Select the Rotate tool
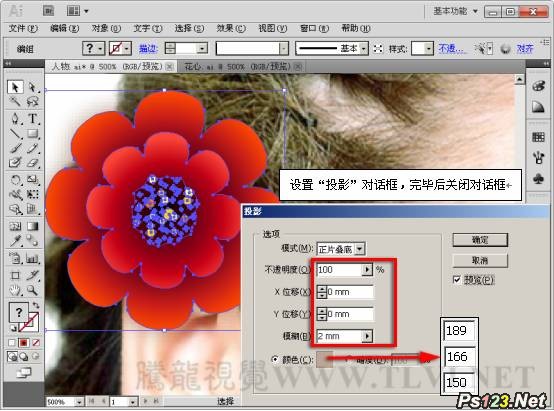The height and width of the screenshot is (411, 554). (15, 180)
